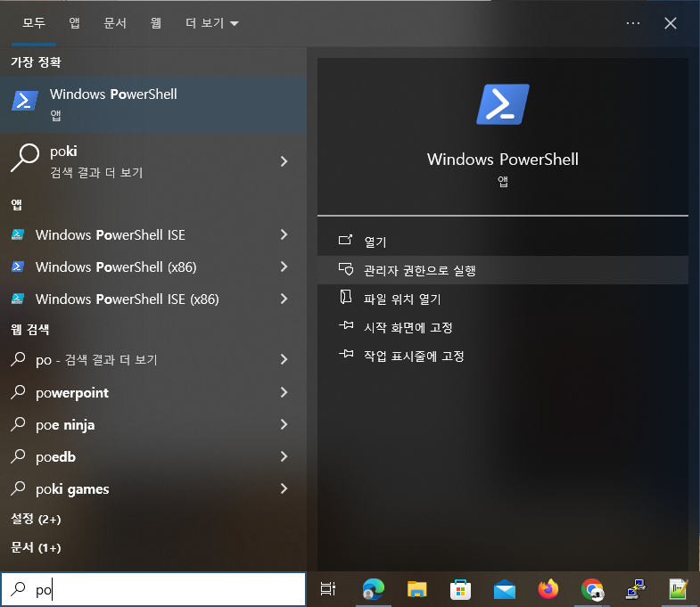Click the Windows PowerShell ISE icon

(x=18, y=234)
